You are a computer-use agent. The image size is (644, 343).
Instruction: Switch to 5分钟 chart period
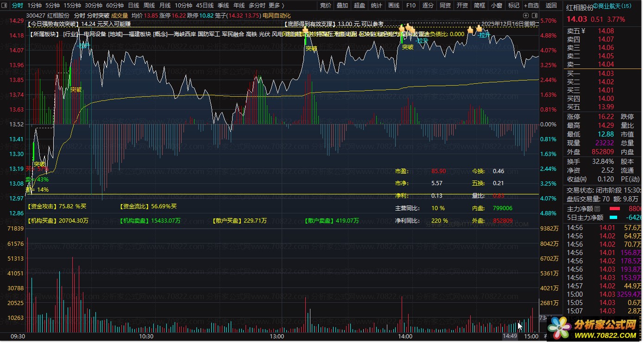click(53, 6)
